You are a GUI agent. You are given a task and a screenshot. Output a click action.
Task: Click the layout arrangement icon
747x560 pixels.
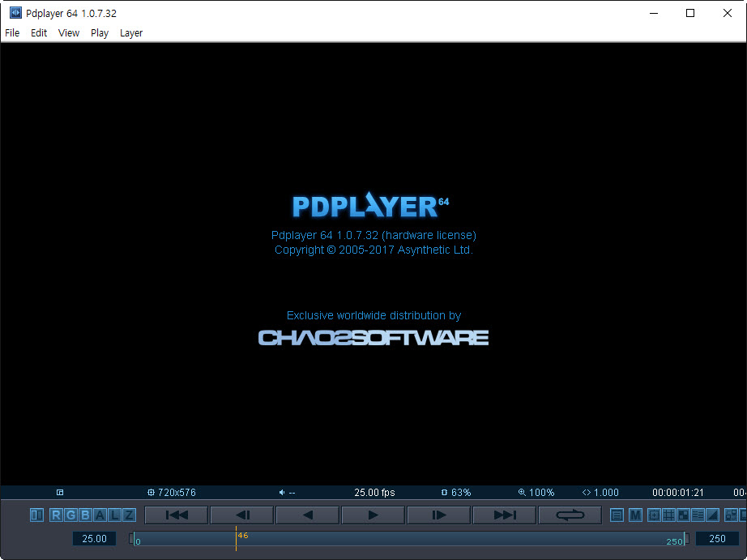[x=731, y=515]
